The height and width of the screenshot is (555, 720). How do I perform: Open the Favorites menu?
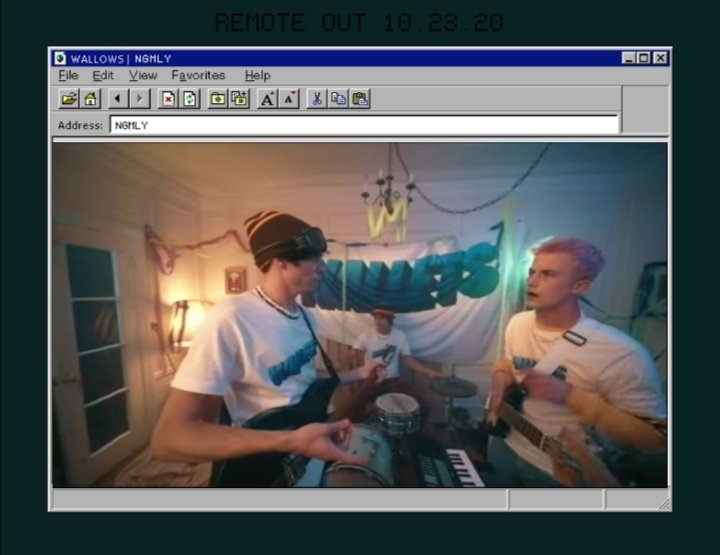198,75
